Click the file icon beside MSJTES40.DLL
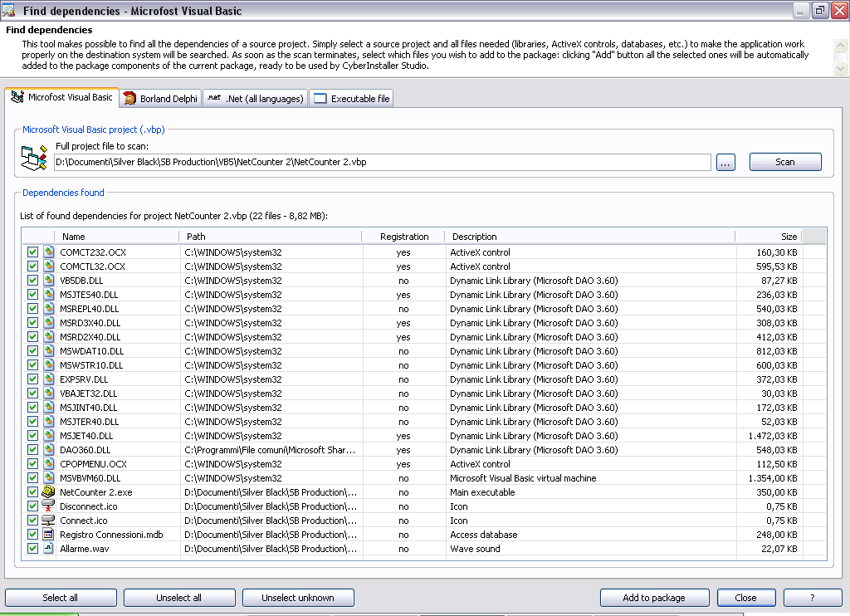Viewport: 850px width, 616px height. click(49, 295)
